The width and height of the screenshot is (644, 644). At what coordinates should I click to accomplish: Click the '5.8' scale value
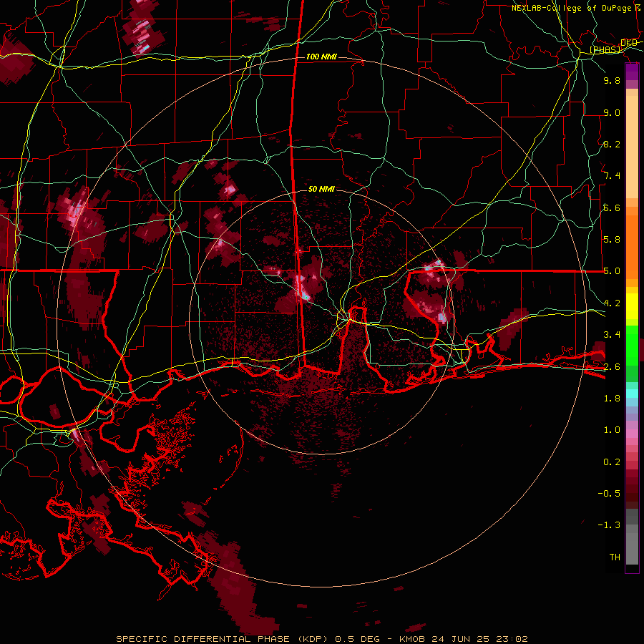(x=612, y=240)
